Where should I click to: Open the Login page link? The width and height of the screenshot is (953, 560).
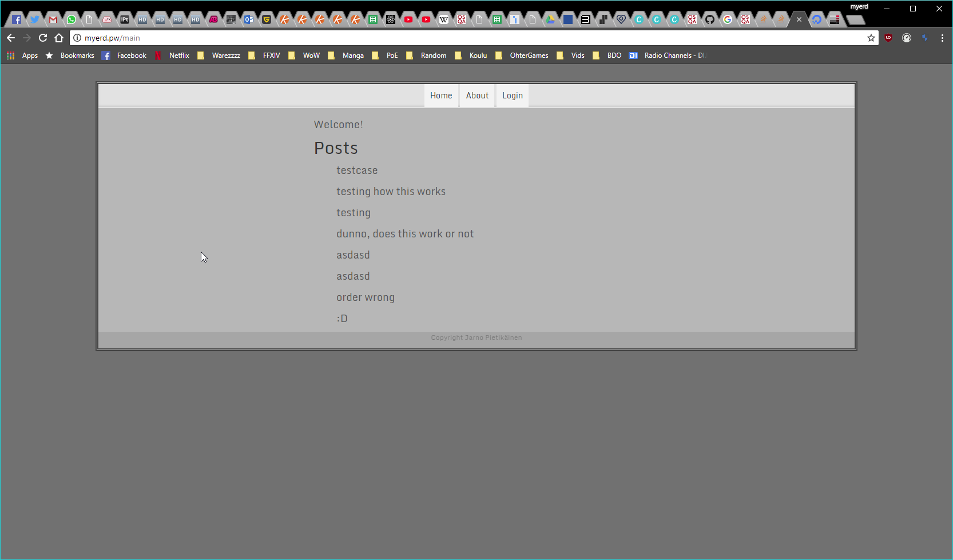(512, 96)
